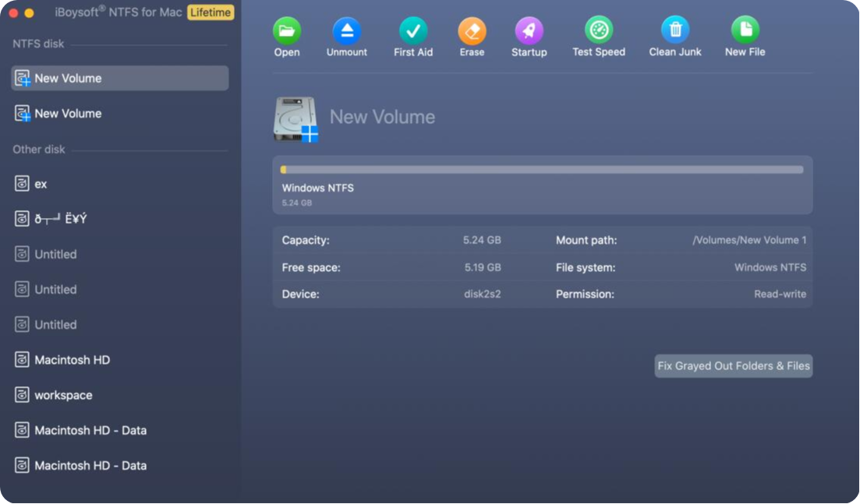860x504 pixels.
Task: Select Macintosh HD in the sidebar
Action: (x=119, y=360)
